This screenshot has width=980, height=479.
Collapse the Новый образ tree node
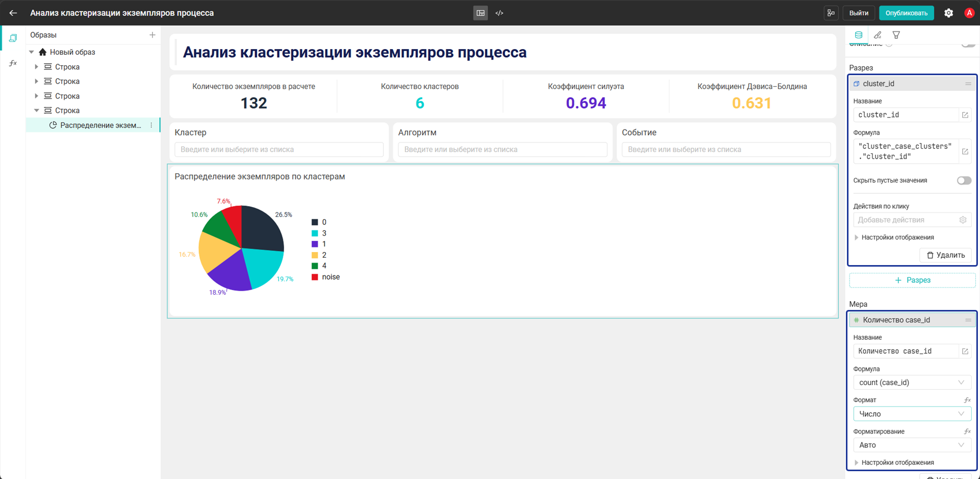(32, 52)
